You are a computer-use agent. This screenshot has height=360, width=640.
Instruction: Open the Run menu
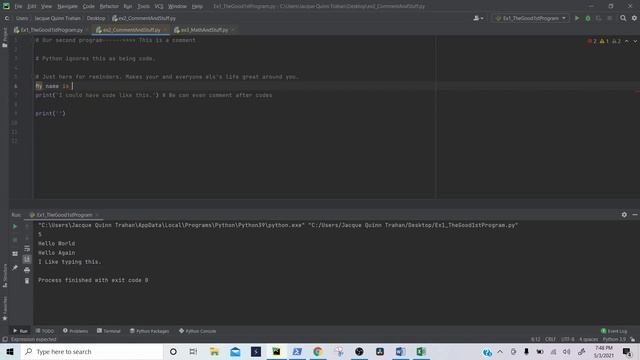(x=128, y=6)
